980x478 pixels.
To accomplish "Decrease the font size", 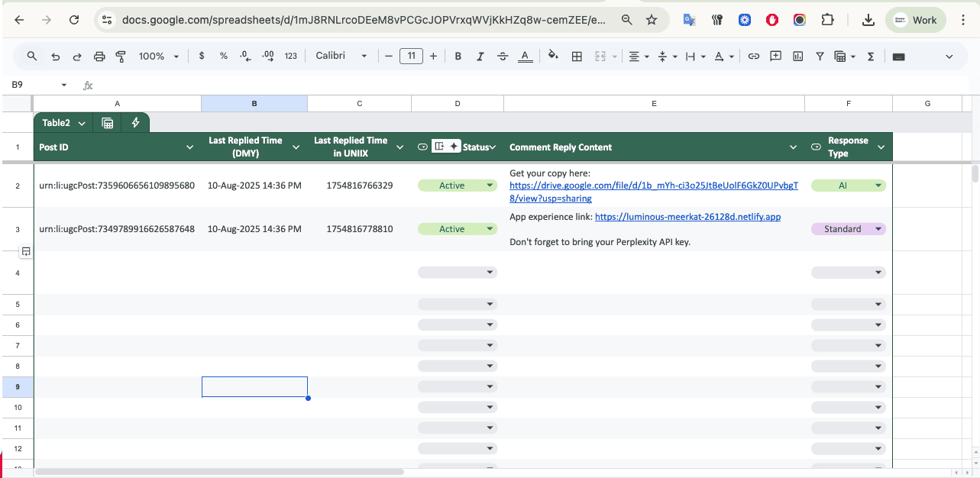I will click(389, 56).
